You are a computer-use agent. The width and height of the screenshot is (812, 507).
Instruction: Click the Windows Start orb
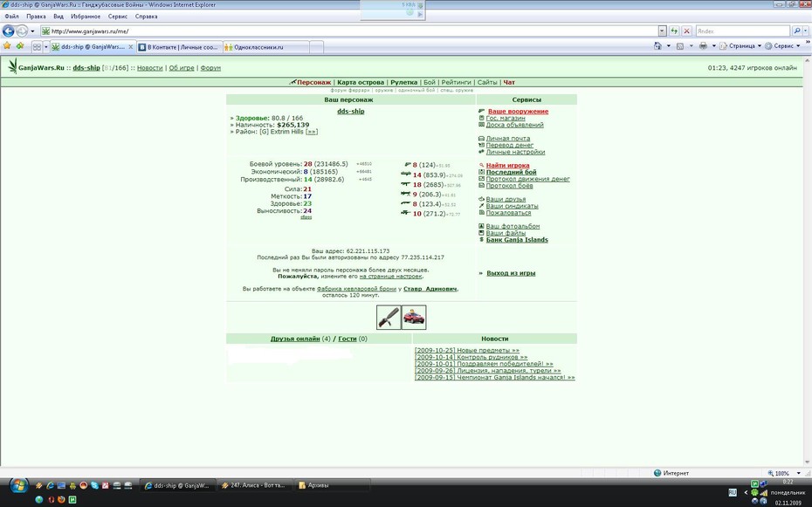(18, 485)
